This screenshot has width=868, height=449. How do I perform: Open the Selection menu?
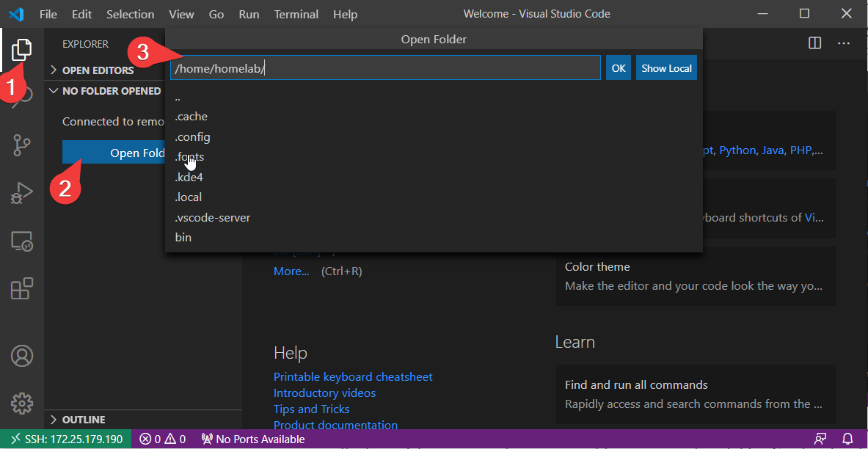coord(130,14)
